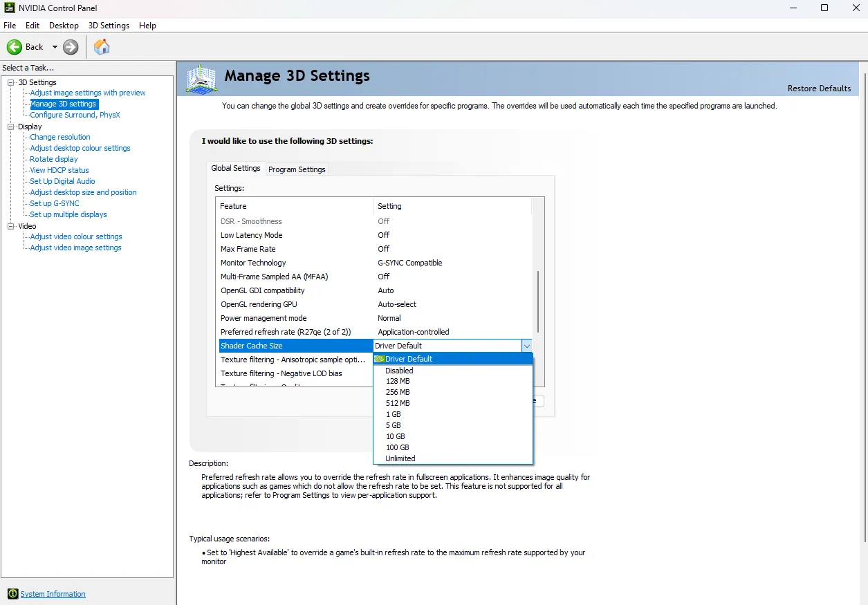Open Set up G-SYNC page
The height and width of the screenshot is (605, 868).
click(x=55, y=203)
